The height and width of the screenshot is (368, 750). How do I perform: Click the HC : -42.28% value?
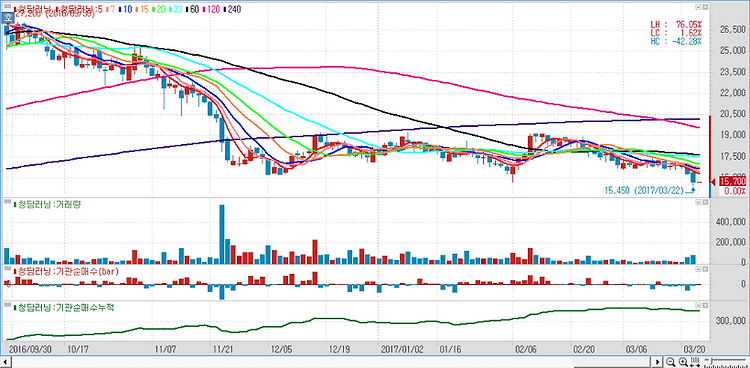(676, 41)
